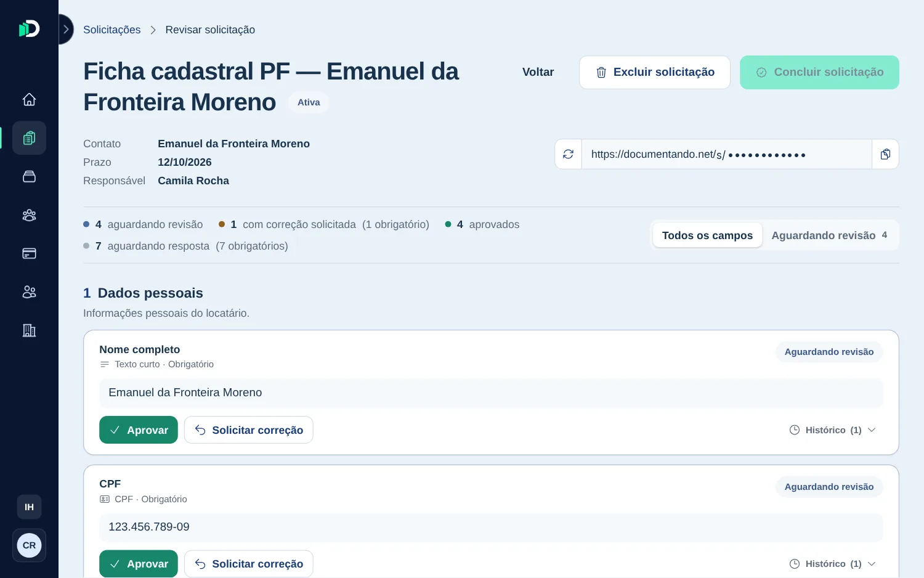Click Aguardando revisão badge on Nome completo
This screenshot has width=924, height=578.
[829, 352]
